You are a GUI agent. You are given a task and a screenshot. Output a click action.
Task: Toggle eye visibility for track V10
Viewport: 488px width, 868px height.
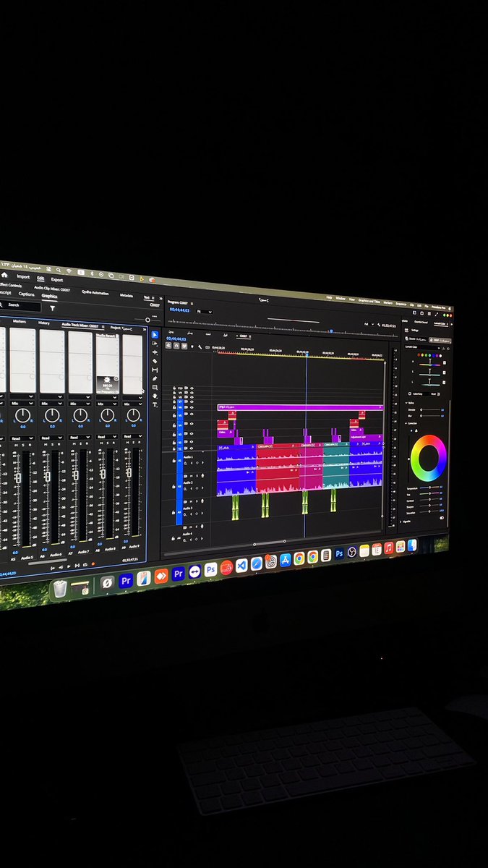[x=192, y=388]
